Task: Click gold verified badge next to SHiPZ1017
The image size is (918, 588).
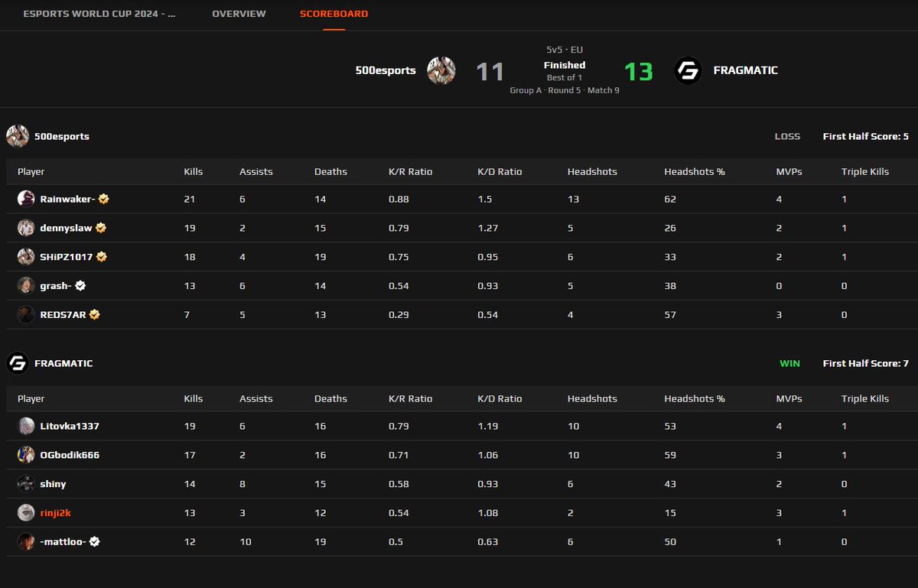Action: [101, 257]
